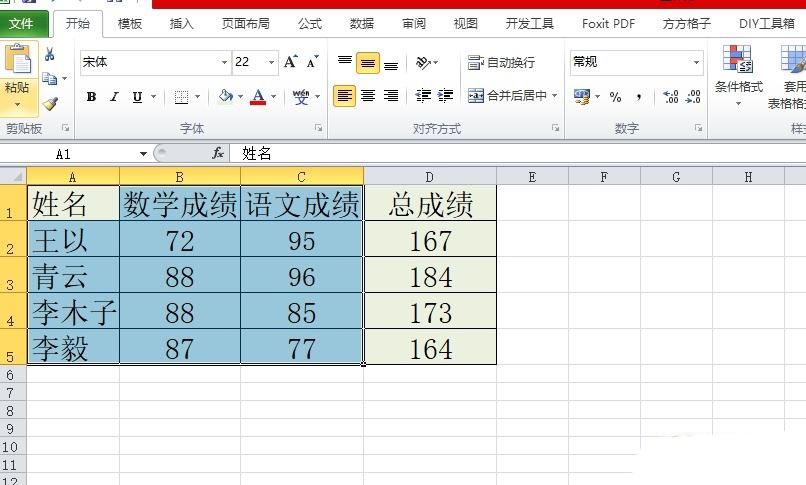Click the text orientation icon
The width and height of the screenshot is (806, 485).
tap(424, 63)
